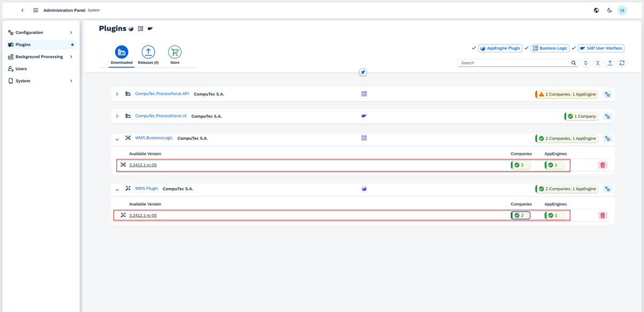Open settings gear for CompuTec.ProcessForce.API

(607, 94)
